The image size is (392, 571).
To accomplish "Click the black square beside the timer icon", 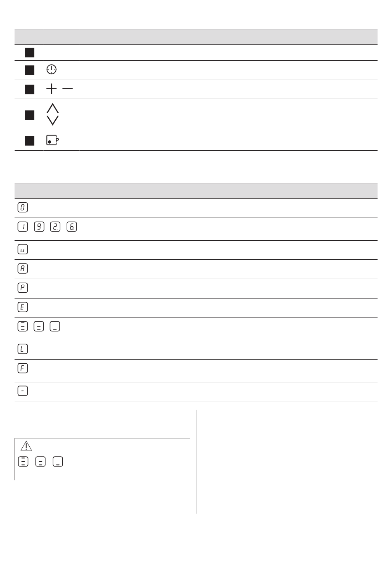I will tap(30, 70).
